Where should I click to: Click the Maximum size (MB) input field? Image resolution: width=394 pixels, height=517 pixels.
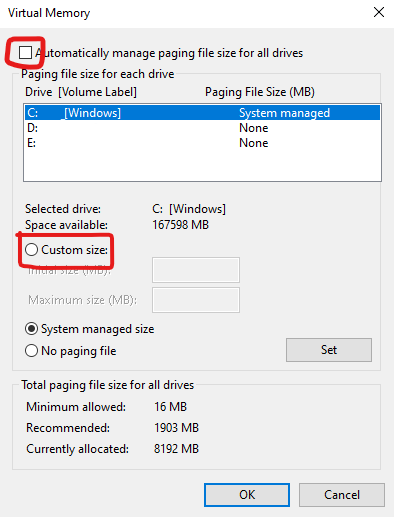point(196,300)
